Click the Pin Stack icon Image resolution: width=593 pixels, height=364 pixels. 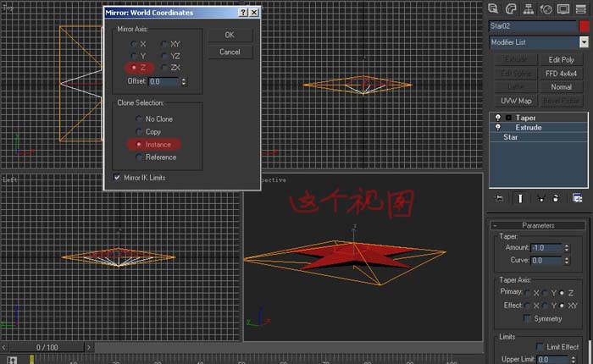[499, 198]
